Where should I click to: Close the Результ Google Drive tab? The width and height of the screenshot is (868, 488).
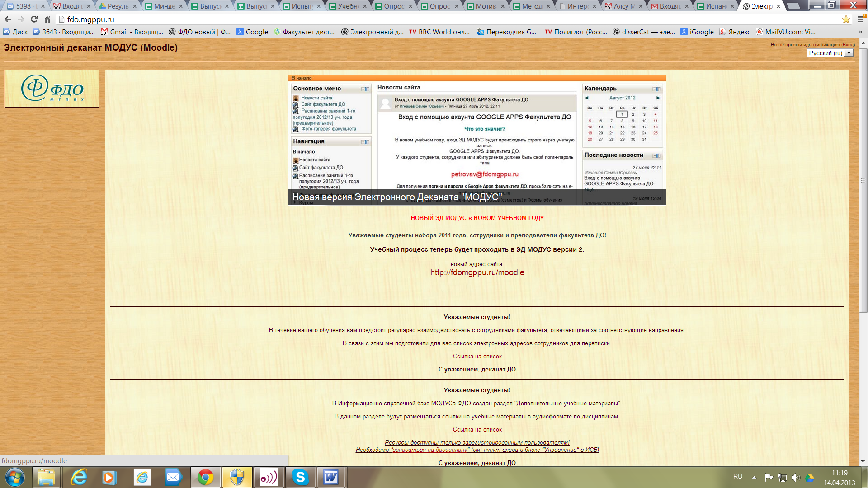134,6
